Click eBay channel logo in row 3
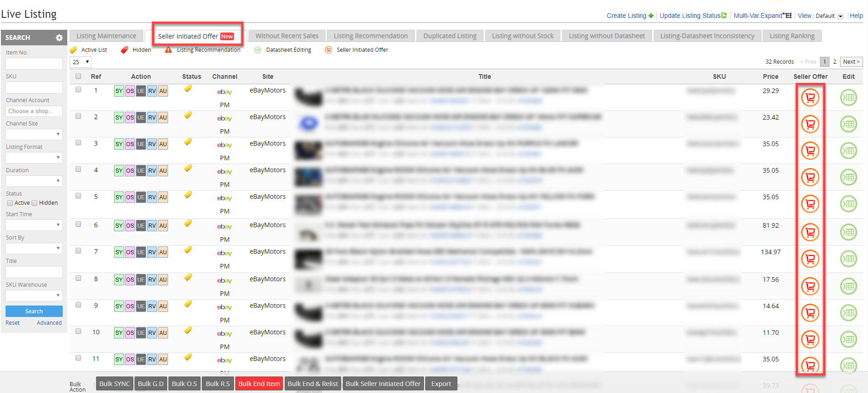The width and height of the screenshot is (868, 393). click(x=224, y=145)
